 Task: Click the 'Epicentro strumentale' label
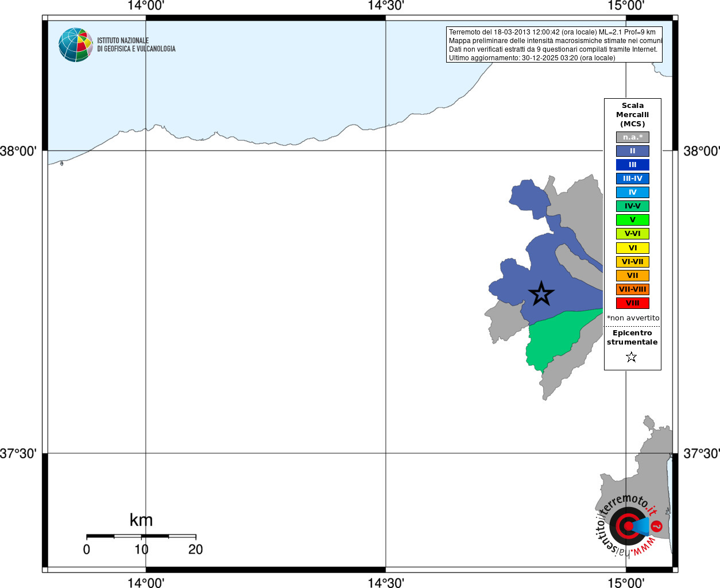click(x=632, y=338)
